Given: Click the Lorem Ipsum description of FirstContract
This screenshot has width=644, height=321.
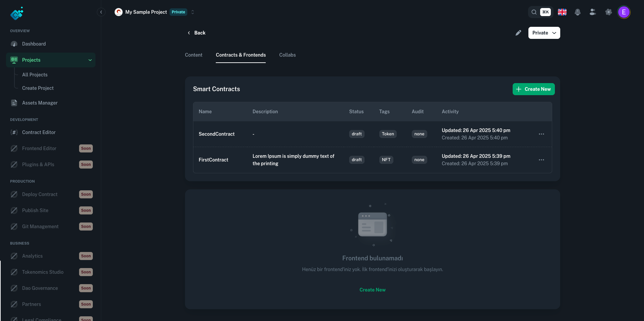Looking at the screenshot, I should [x=294, y=160].
